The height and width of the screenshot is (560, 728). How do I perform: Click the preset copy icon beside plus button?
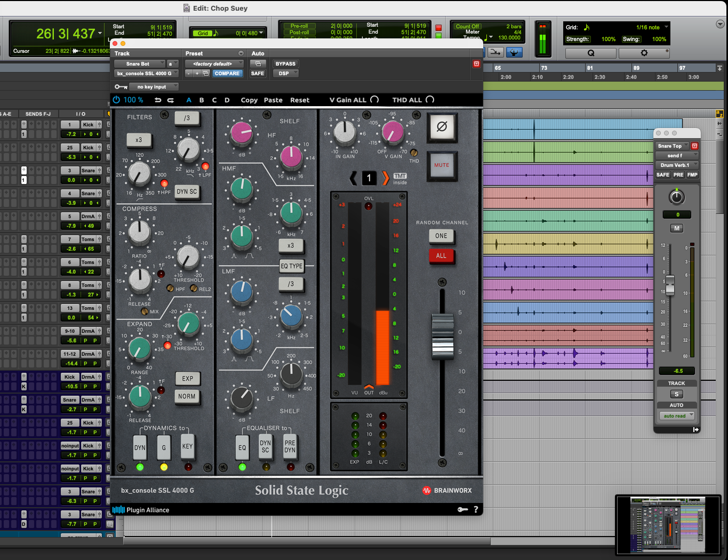205,74
